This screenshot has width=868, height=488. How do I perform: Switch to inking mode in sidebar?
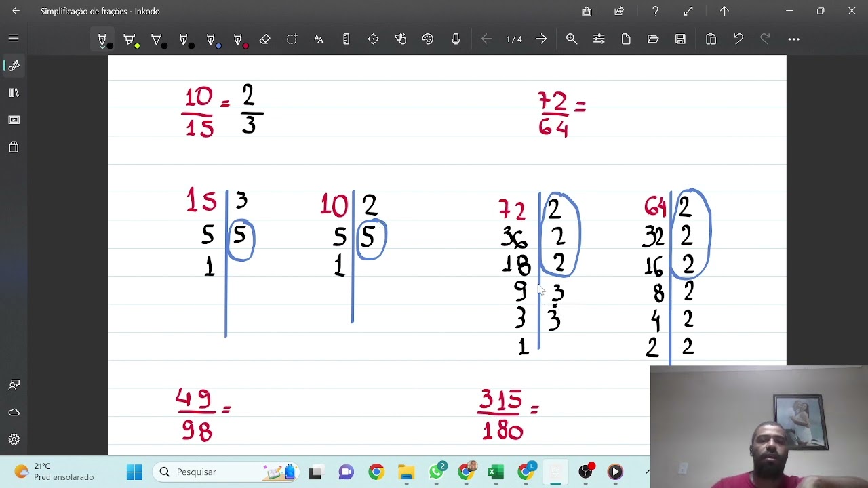click(x=14, y=66)
